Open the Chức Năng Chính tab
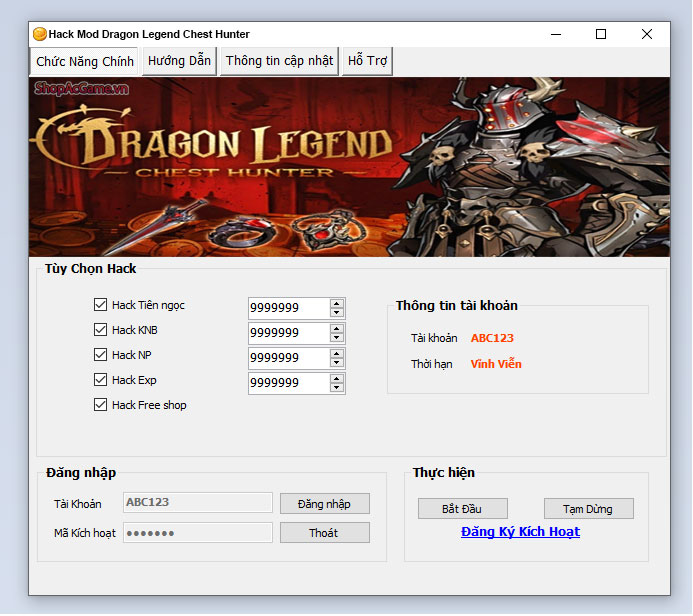The height and width of the screenshot is (616, 693). 84,61
